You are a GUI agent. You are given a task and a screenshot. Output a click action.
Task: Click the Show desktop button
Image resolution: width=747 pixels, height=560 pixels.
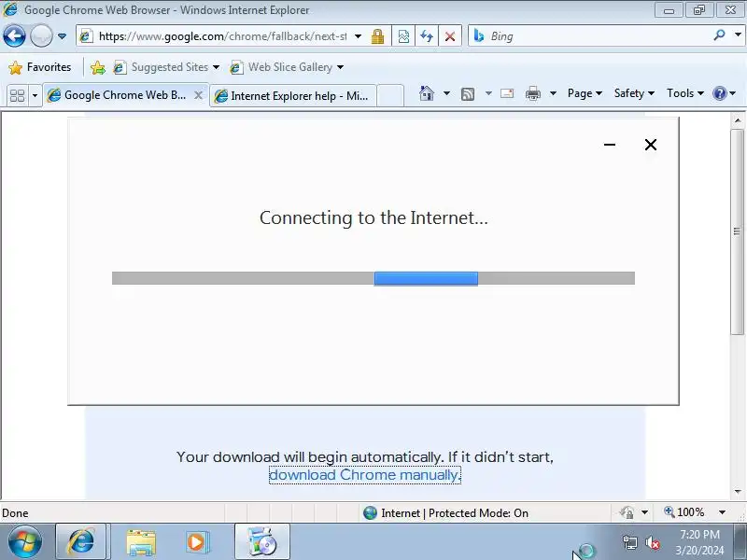[740, 542]
